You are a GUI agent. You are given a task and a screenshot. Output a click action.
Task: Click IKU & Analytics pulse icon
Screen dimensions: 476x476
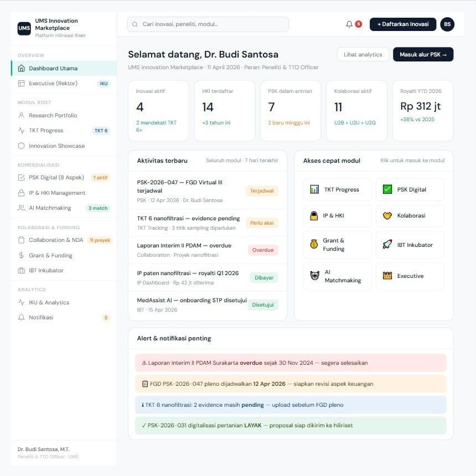(21, 302)
